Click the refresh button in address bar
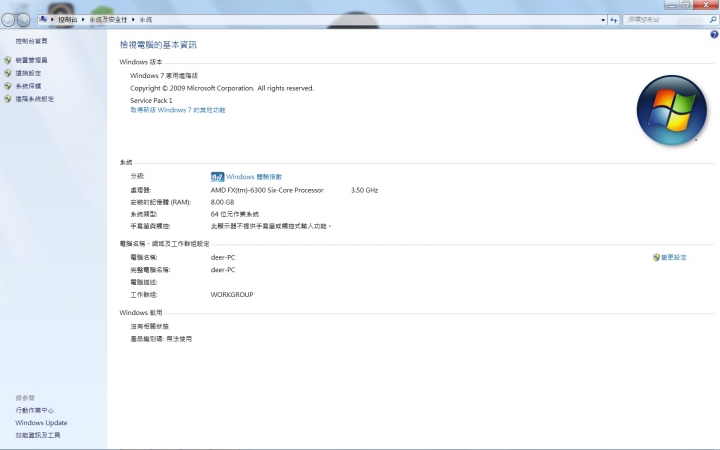720x450 pixels. click(613, 20)
